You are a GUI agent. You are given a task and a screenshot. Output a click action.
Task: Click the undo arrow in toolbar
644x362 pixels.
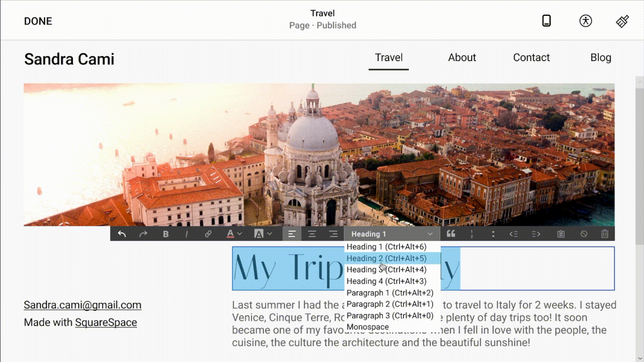click(122, 234)
